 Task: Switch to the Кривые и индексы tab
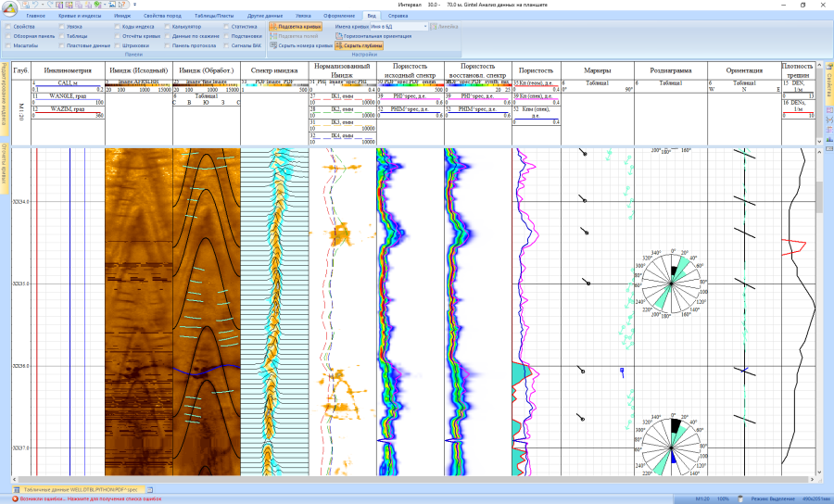click(x=80, y=16)
